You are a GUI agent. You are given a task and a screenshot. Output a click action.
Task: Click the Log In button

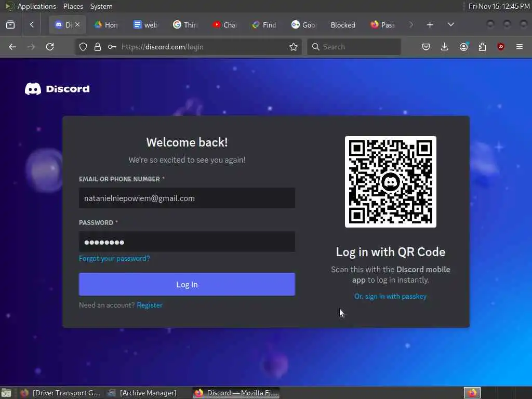coord(187,284)
